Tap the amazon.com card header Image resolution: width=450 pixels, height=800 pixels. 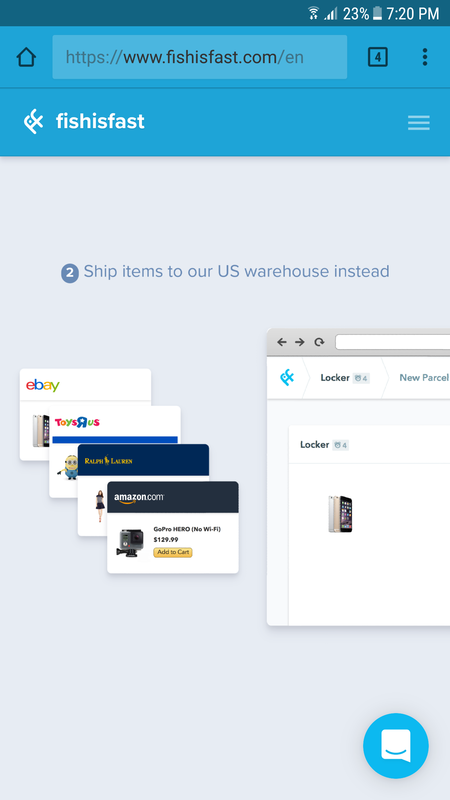pos(172,497)
